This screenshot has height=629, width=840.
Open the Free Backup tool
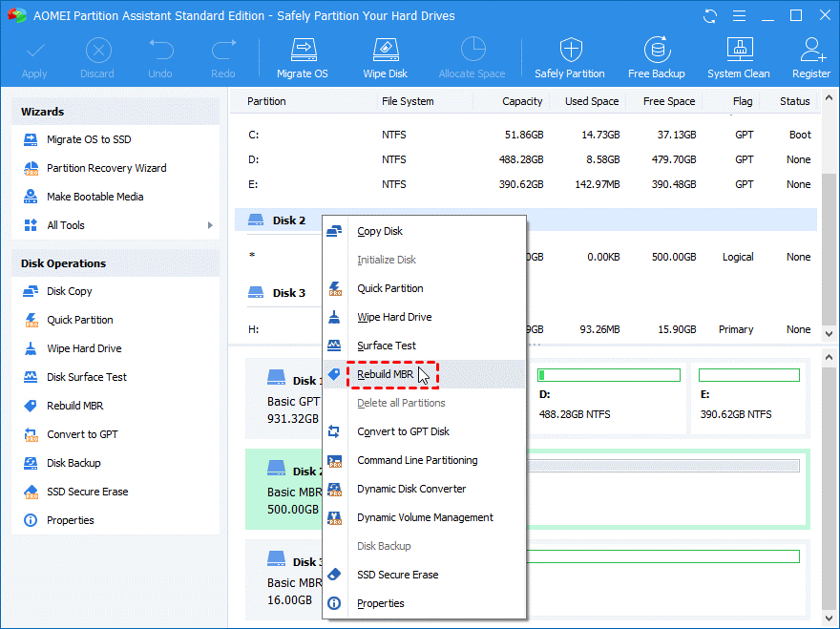pos(656,57)
